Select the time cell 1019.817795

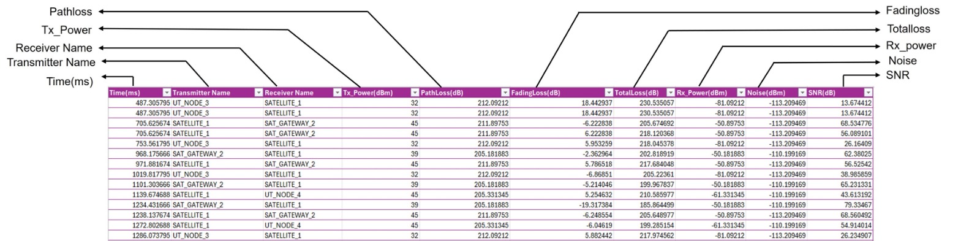pyautogui.click(x=151, y=174)
